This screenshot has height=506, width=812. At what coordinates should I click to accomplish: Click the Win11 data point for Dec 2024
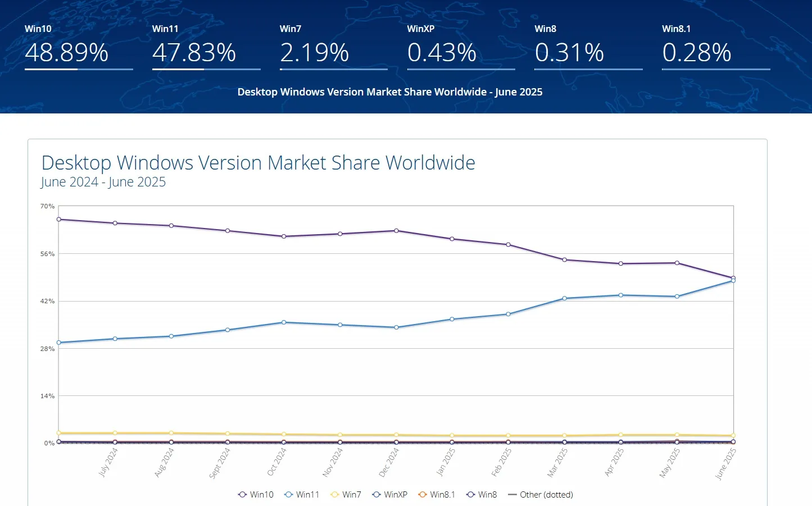396,327
